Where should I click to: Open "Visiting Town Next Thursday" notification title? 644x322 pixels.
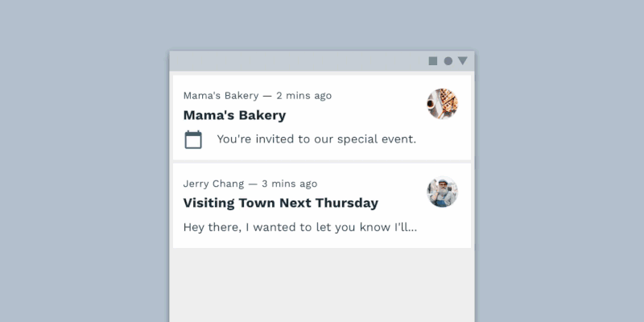coord(280,203)
